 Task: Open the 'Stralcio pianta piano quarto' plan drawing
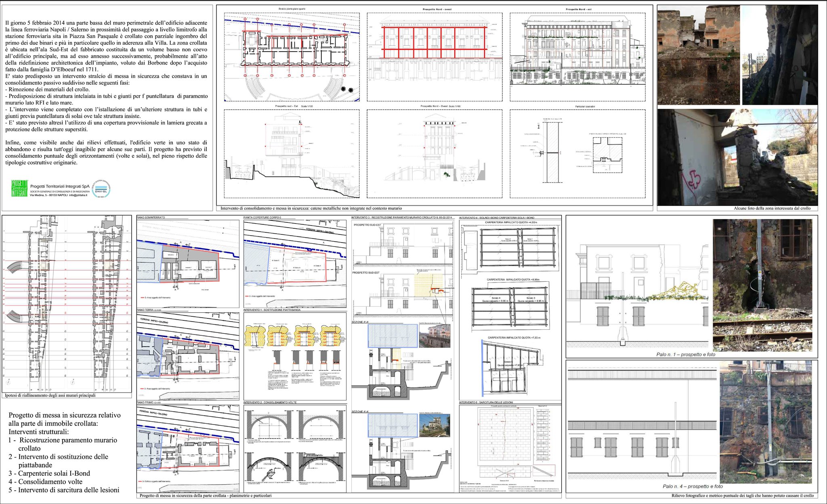pyautogui.click(x=292, y=56)
